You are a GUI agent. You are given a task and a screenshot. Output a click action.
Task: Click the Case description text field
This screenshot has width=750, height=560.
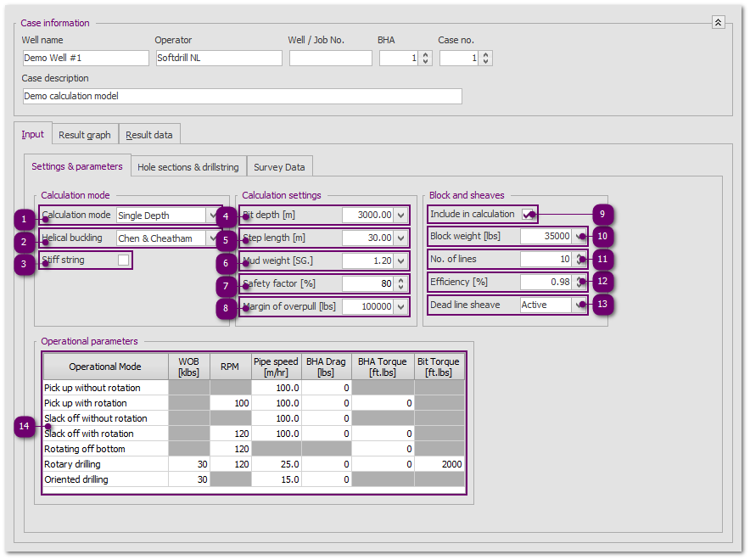[x=242, y=96]
